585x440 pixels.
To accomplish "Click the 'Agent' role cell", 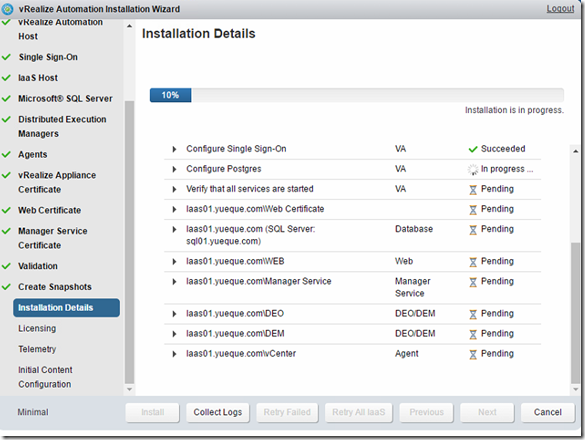I will click(407, 354).
